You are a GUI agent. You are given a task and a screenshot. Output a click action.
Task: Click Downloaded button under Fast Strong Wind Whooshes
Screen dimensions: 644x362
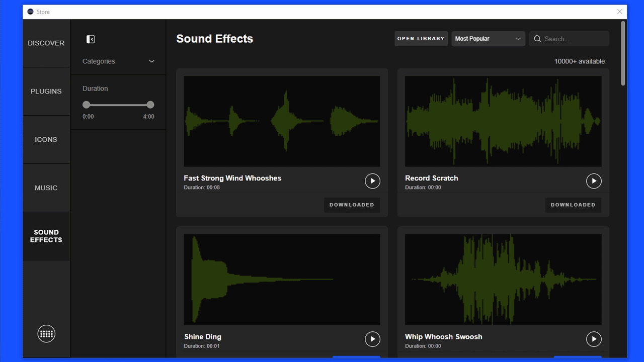352,205
